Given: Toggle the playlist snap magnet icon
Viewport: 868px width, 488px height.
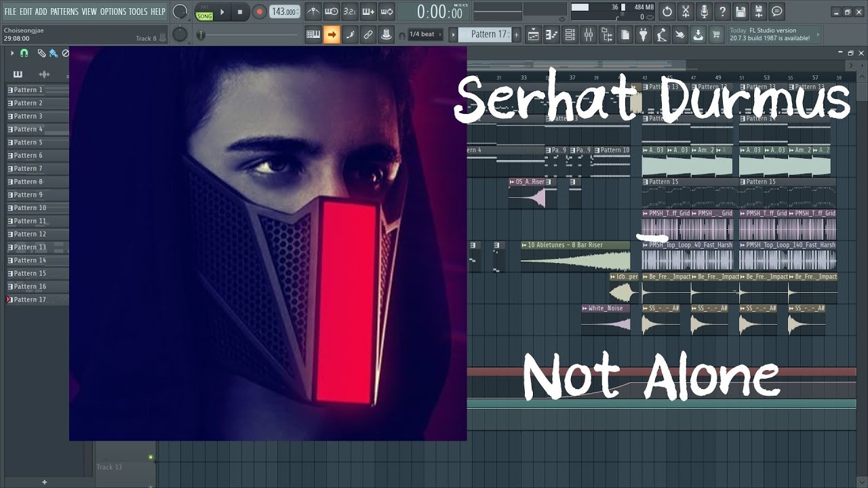Looking at the screenshot, I should (x=24, y=53).
